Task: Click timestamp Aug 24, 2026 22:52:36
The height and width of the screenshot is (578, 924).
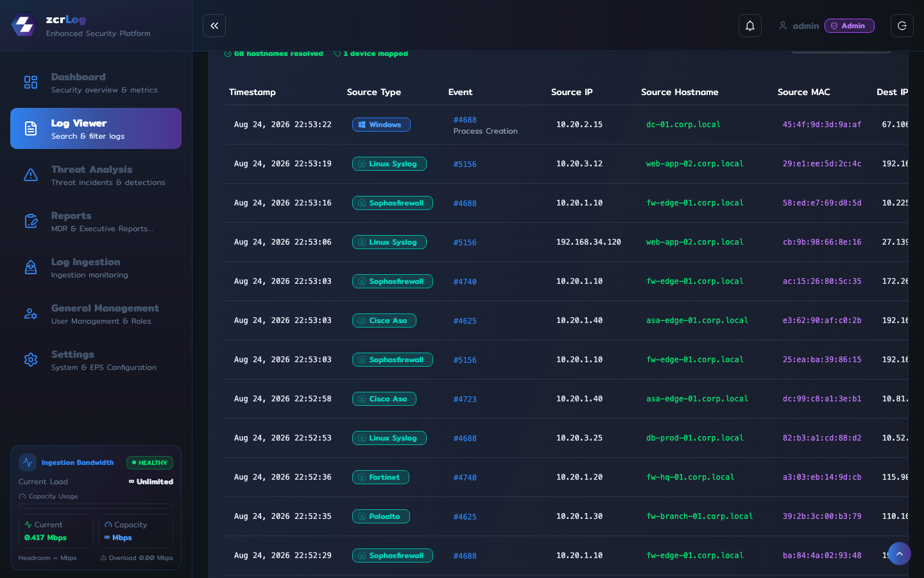Action: [x=283, y=477]
